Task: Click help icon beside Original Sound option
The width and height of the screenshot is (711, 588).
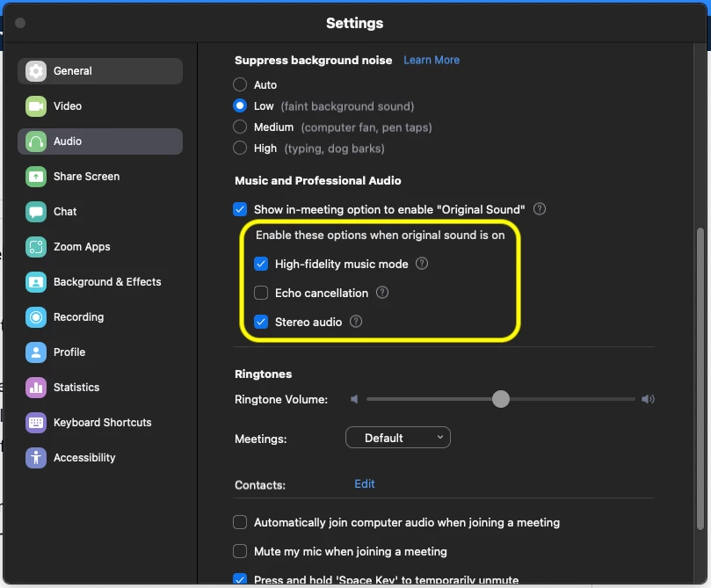Action: click(x=539, y=209)
